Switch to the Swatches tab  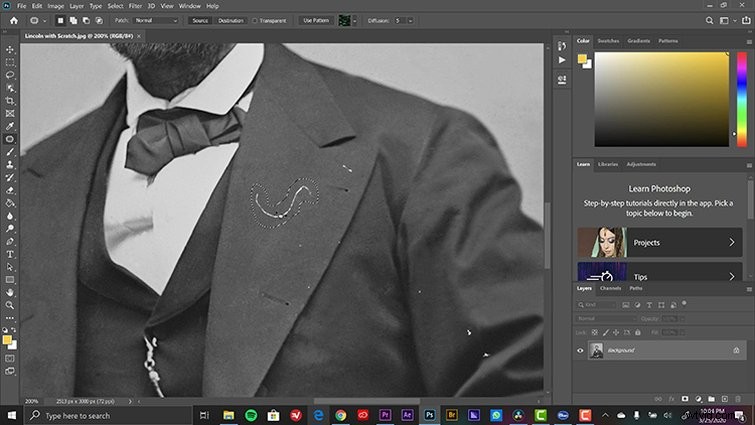click(608, 41)
